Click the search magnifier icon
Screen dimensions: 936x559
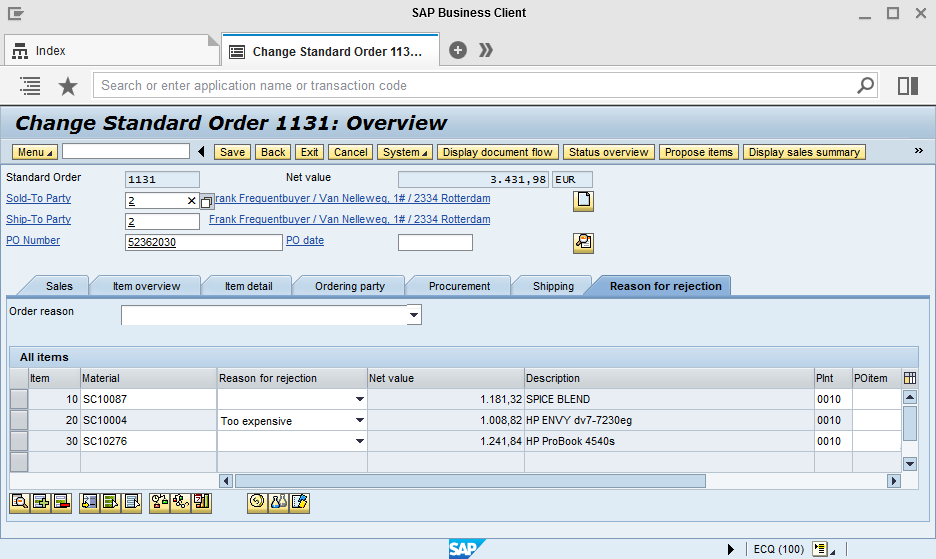tap(866, 85)
